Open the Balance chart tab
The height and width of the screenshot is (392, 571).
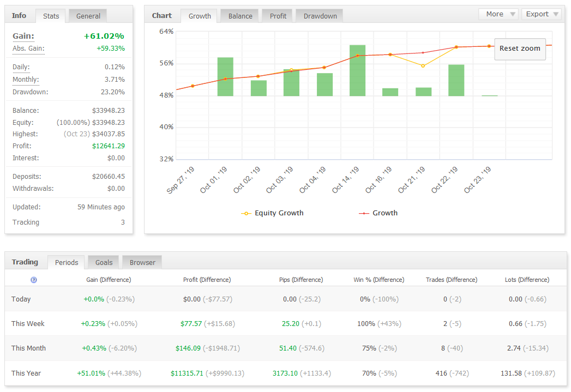click(x=240, y=16)
